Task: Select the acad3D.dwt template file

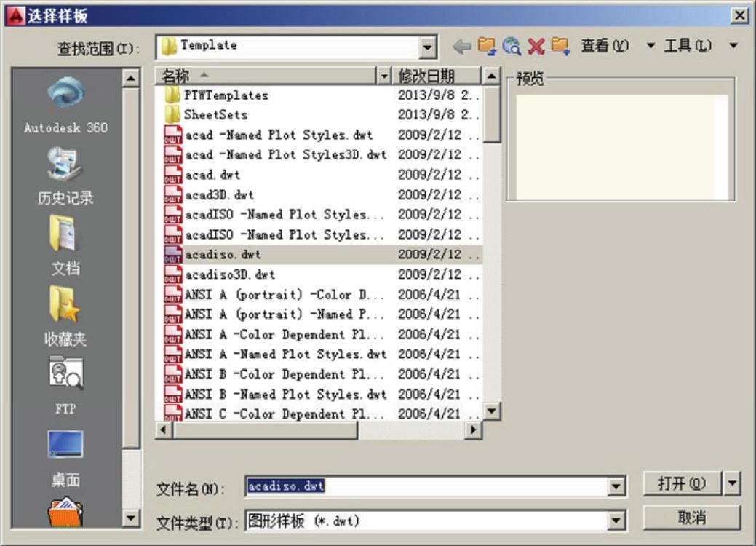Action: point(219,195)
